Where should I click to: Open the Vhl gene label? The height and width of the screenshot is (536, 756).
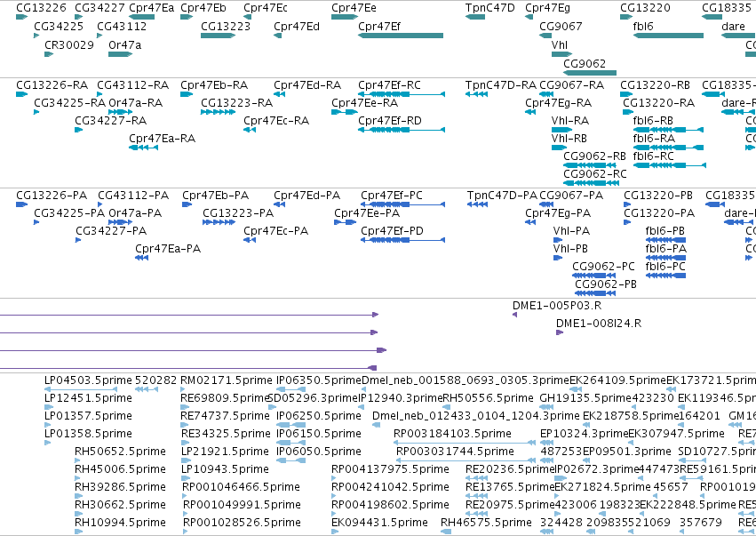pyautogui.click(x=560, y=44)
